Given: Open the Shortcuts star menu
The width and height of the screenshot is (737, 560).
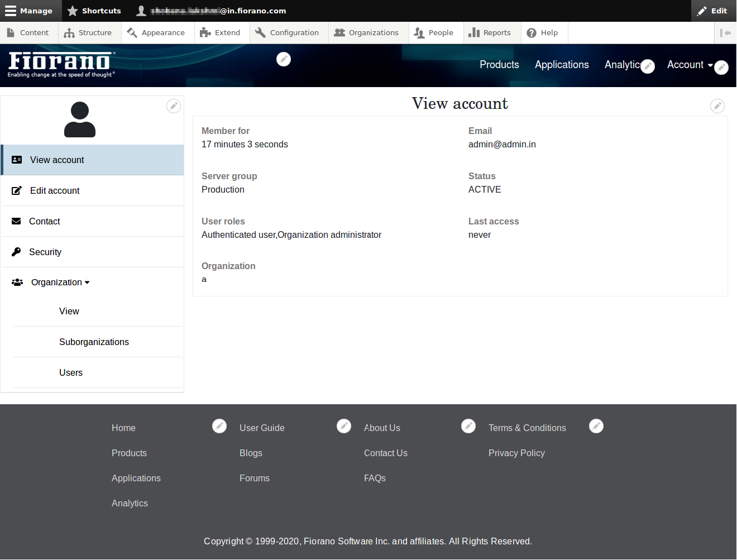Looking at the screenshot, I should tap(94, 11).
